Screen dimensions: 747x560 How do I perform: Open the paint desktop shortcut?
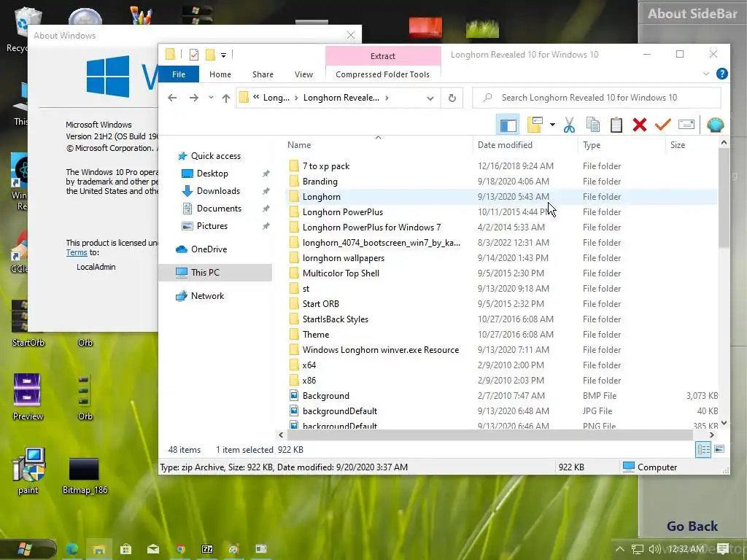[x=28, y=470]
